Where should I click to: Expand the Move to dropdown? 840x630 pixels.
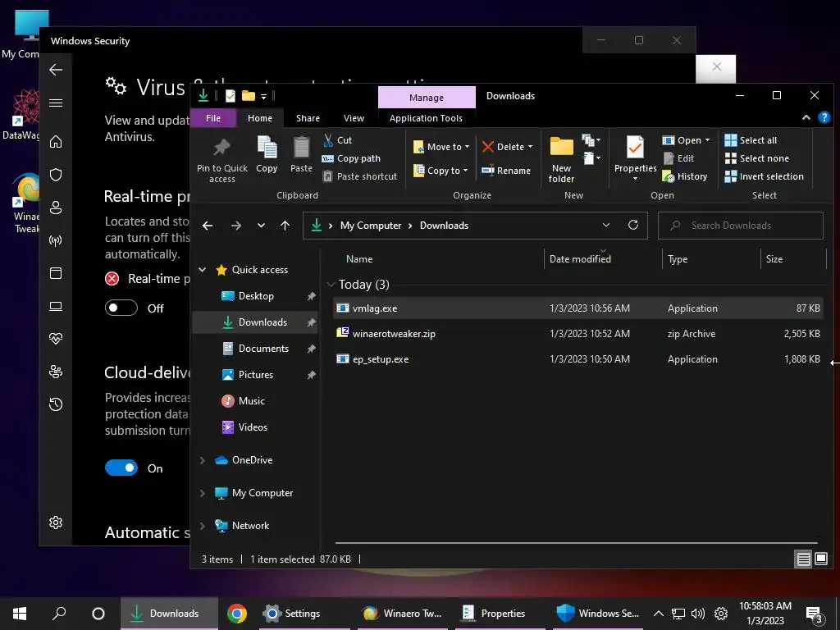467,147
